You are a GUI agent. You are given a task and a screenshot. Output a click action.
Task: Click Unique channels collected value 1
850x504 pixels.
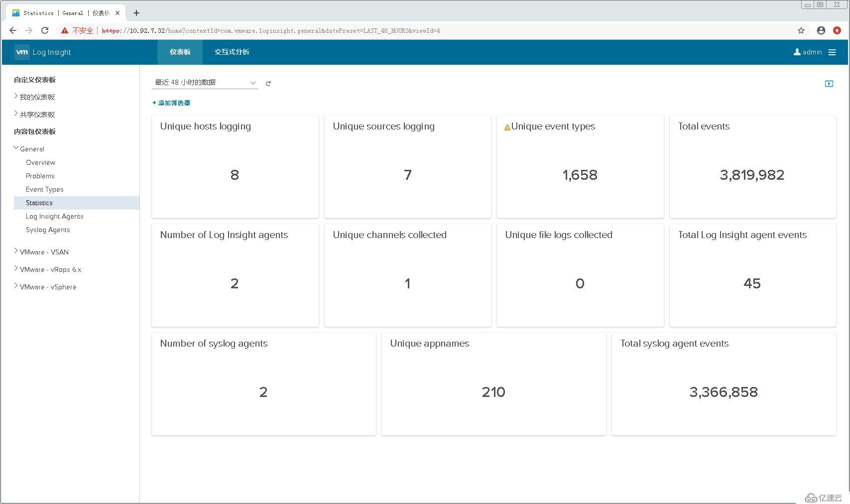(x=407, y=283)
